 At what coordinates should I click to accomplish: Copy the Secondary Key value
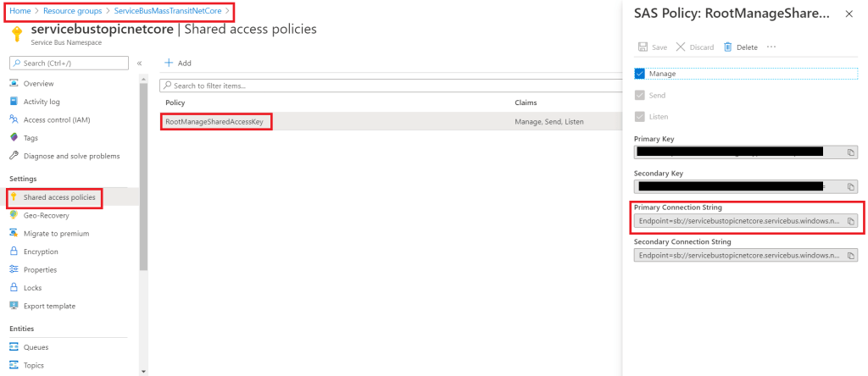[x=851, y=186]
